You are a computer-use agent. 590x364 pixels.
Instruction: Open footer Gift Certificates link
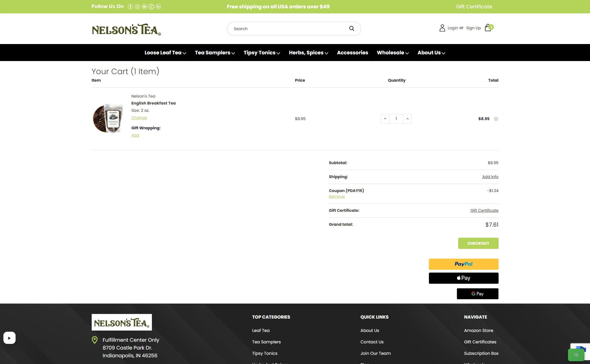tap(480, 342)
